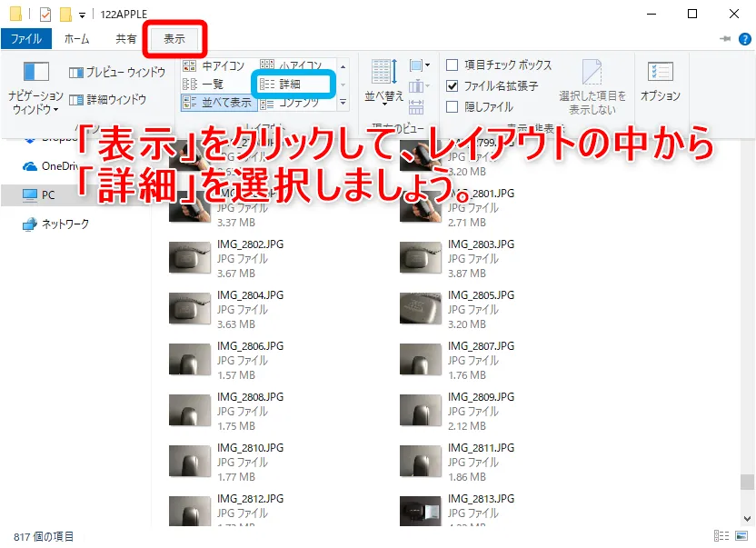Select the 詳細 layout option

click(x=293, y=84)
